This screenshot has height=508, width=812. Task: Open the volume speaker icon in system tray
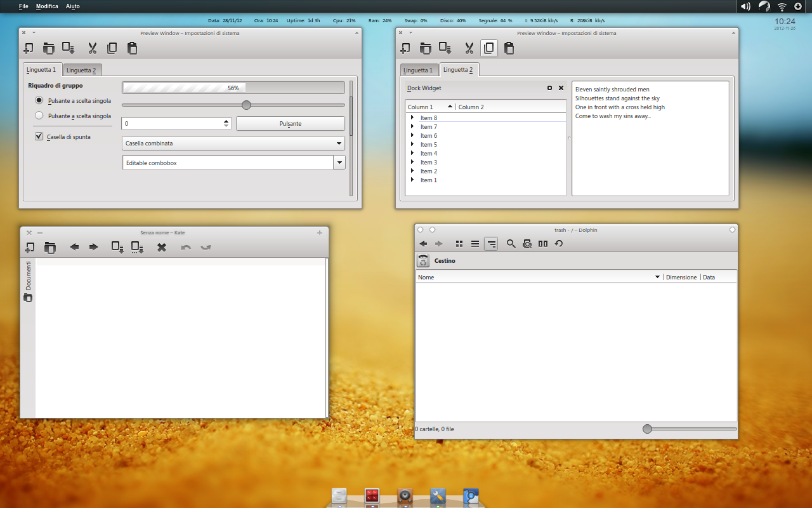pyautogui.click(x=746, y=6)
